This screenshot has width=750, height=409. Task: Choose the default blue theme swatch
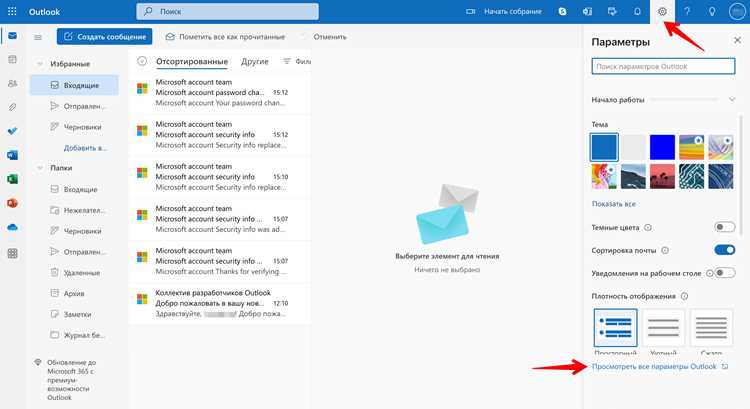[x=604, y=147]
